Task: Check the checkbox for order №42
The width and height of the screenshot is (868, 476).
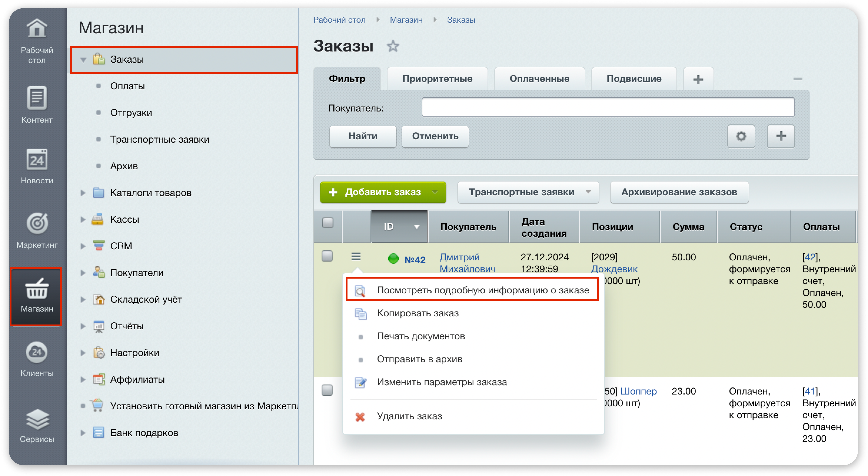Action: (x=327, y=256)
